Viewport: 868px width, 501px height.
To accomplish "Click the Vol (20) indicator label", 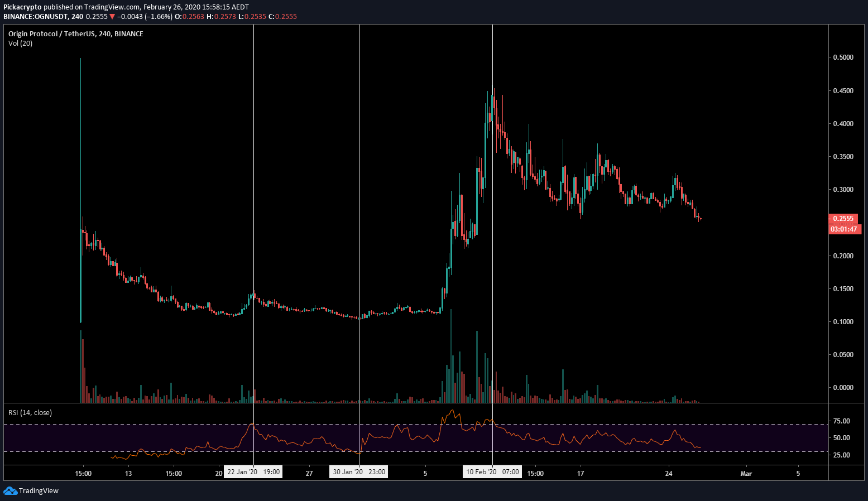I will (20, 44).
